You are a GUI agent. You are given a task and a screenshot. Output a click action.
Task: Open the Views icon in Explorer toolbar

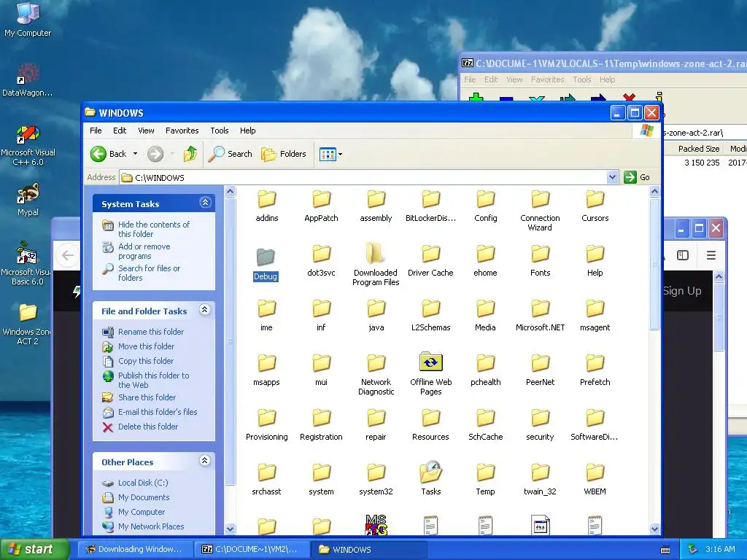328,155
